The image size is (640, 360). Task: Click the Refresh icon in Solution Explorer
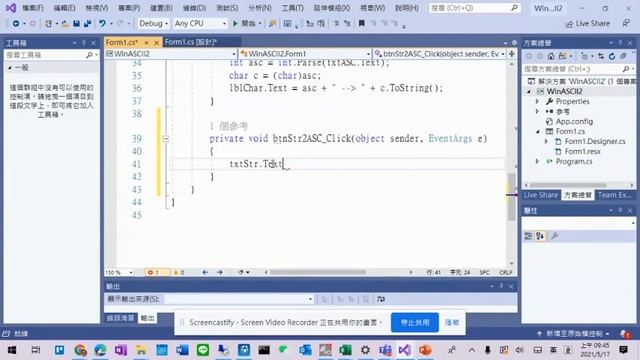pyautogui.click(x=611, y=56)
